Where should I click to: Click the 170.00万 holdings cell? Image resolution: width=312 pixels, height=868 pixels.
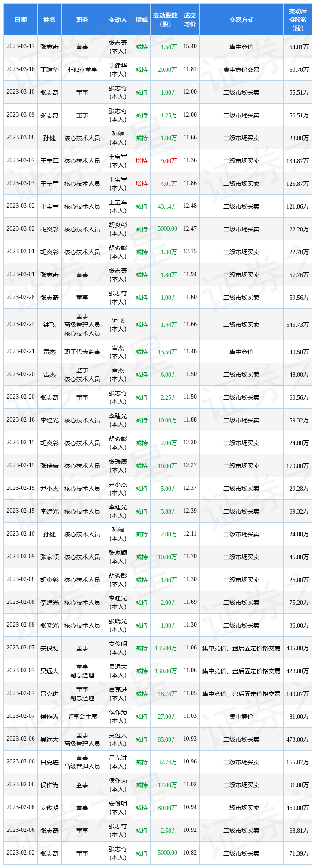click(298, 465)
